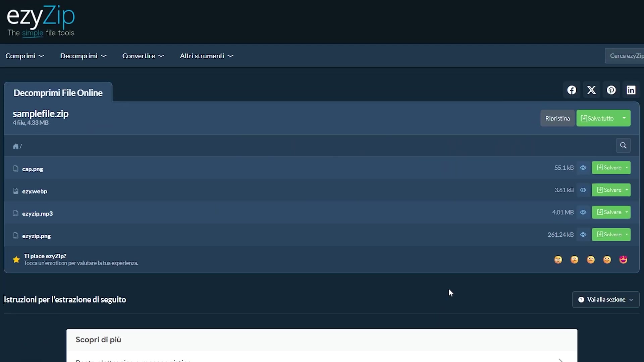Open the Salvare dropdown arrow for ezy.webp
Image resolution: width=644 pixels, height=362 pixels.
[x=627, y=190]
